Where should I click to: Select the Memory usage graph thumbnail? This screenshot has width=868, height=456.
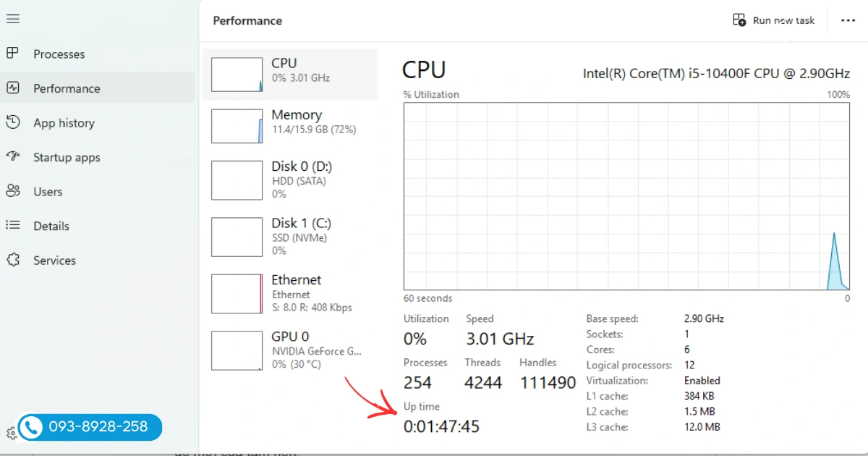point(237,126)
